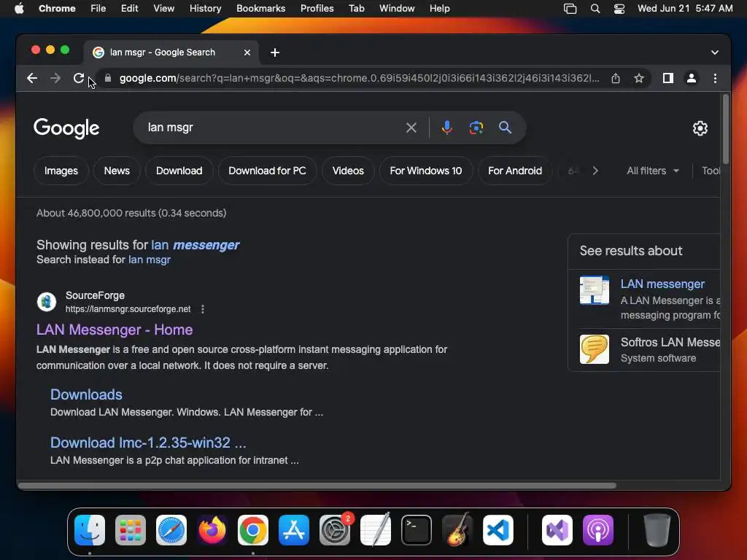Go to Google home via logo
The height and width of the screenshot is (560, 747).
66,128
